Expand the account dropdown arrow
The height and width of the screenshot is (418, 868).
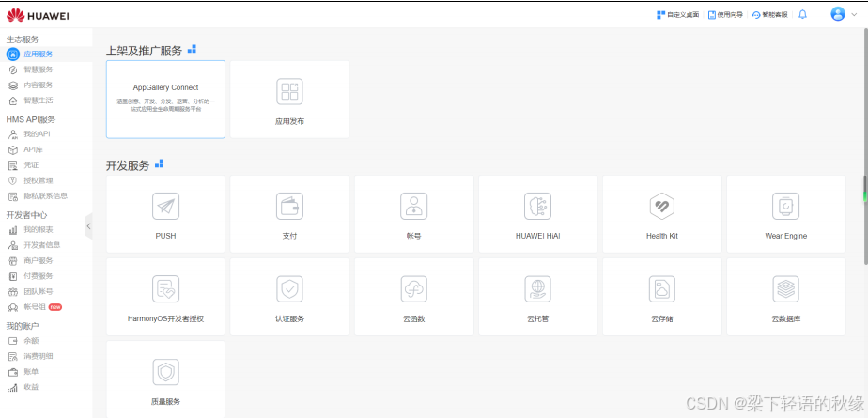tap(854, 15)
